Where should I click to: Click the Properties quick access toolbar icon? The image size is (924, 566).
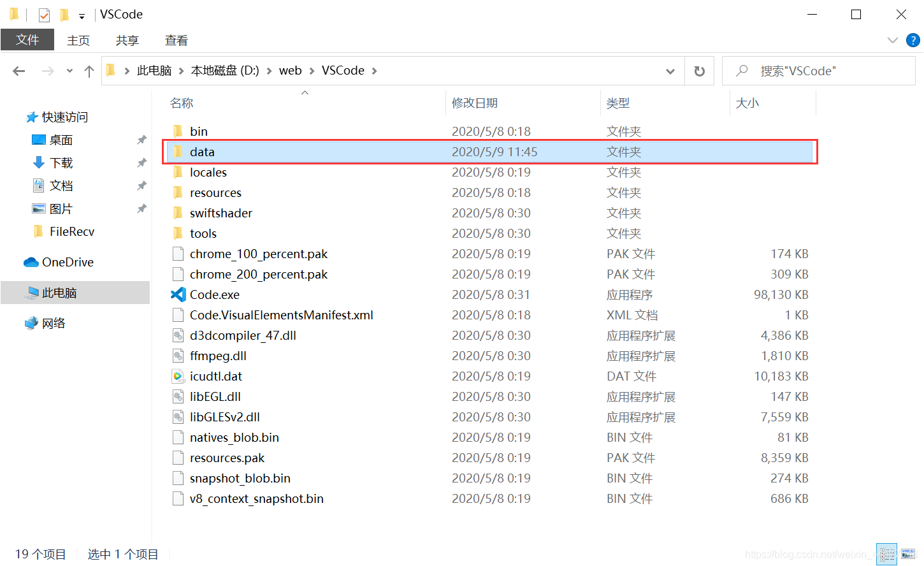44,14
